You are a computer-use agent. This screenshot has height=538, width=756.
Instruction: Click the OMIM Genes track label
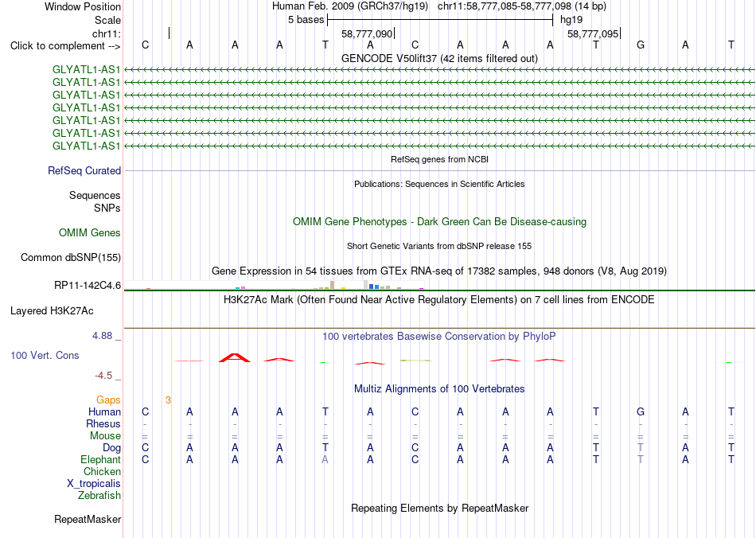click(x=90, y=233)
